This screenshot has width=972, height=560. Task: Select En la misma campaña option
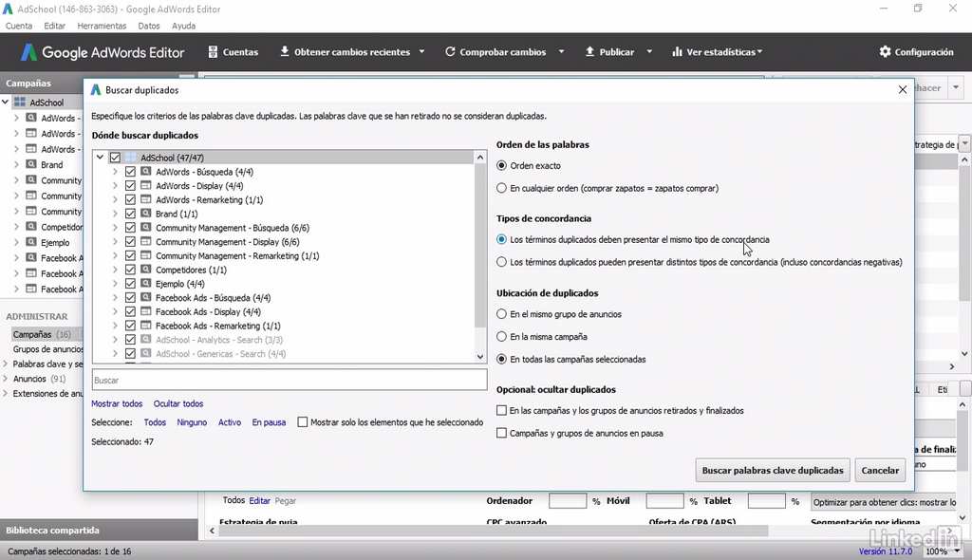pos(501,336)
